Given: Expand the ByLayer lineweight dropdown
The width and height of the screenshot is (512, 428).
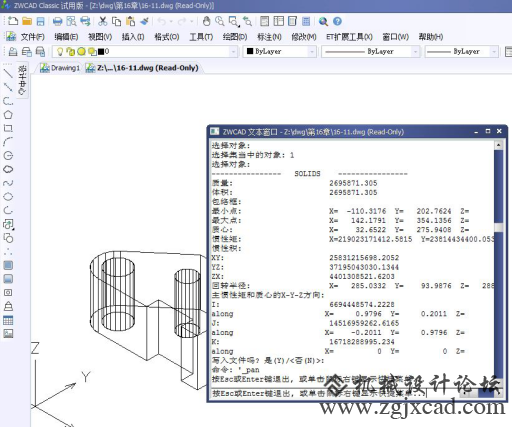Looking at the screenshot, I should click(x=494, y=51).
